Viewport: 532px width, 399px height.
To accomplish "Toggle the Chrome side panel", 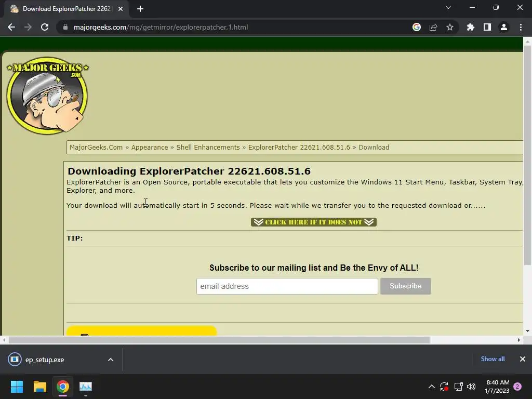I will pos(487,27).
